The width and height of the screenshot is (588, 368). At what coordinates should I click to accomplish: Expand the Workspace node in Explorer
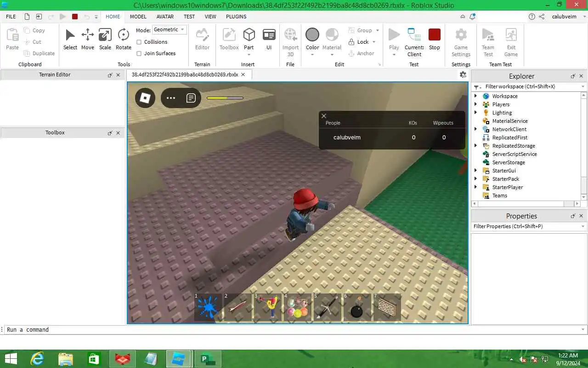[x=476, y=96]
